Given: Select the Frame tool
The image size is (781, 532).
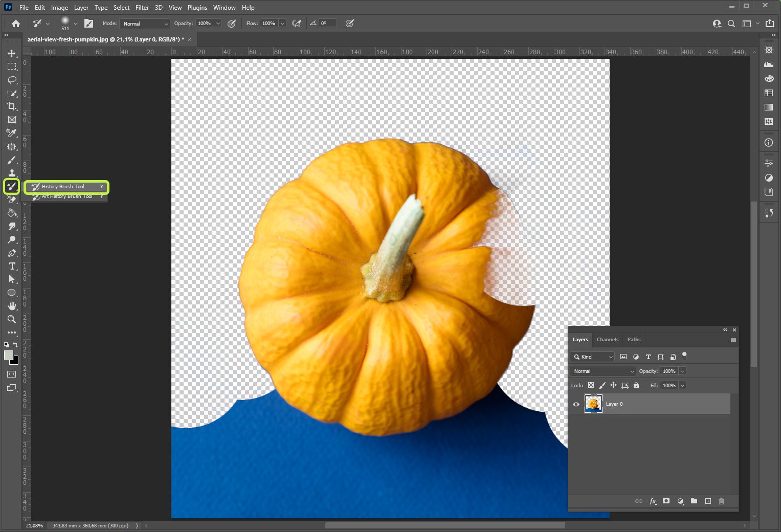Looking at the screenshot, I should 12,120.
